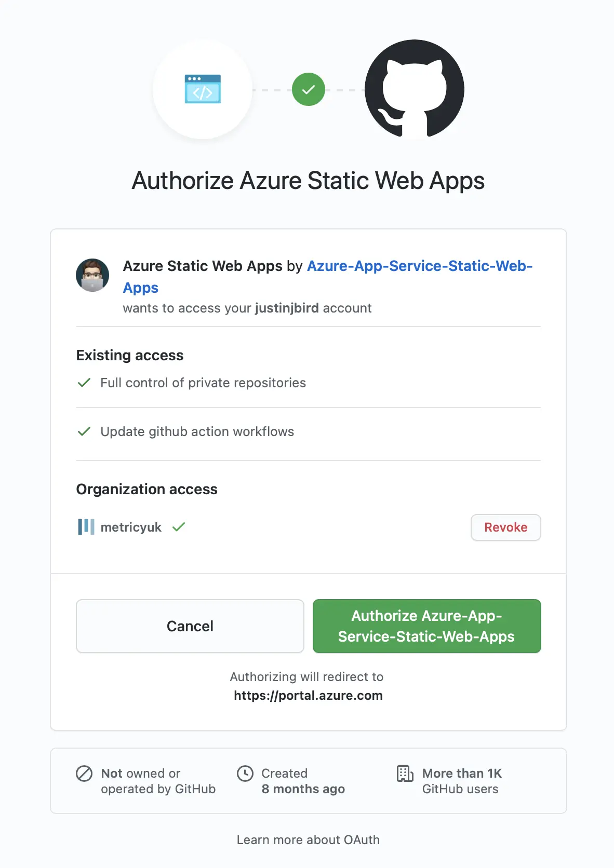Viewport: 614px width, 868px height.
Task: Click the checkmark beside private repositories access
Action: coord(84,383)
